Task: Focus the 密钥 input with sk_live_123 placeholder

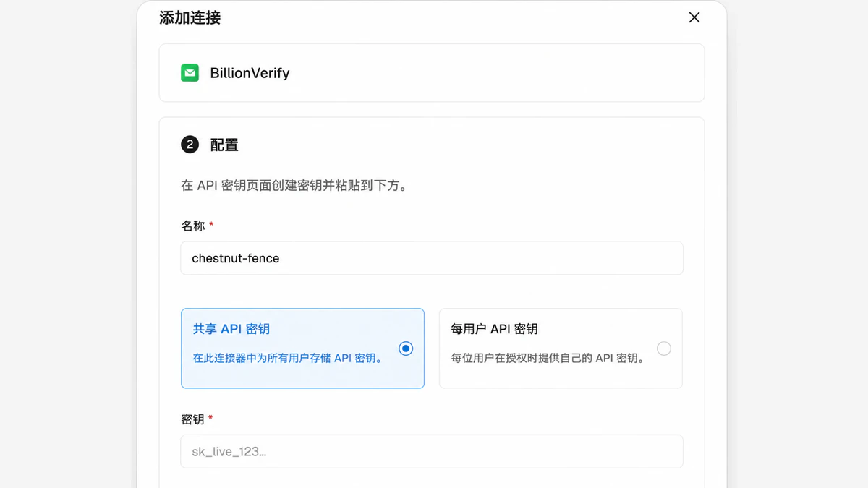Action: 432,451
